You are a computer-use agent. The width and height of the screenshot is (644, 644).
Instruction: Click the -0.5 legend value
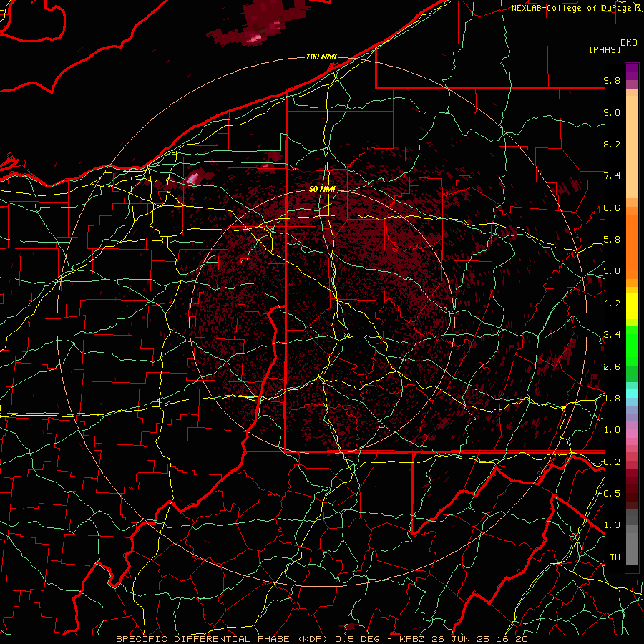pyautogui.click(x=610, y=494)
